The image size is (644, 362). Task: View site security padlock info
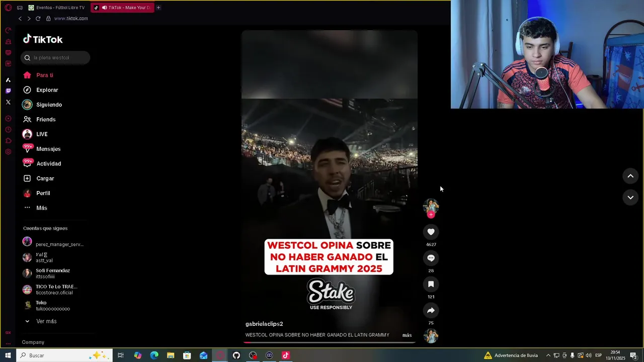[48, 19]
